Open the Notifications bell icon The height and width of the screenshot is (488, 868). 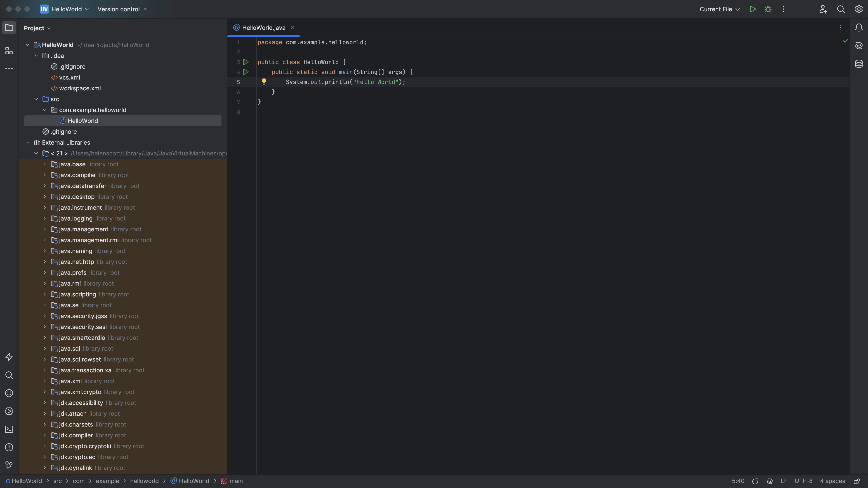tap(859, 28)
